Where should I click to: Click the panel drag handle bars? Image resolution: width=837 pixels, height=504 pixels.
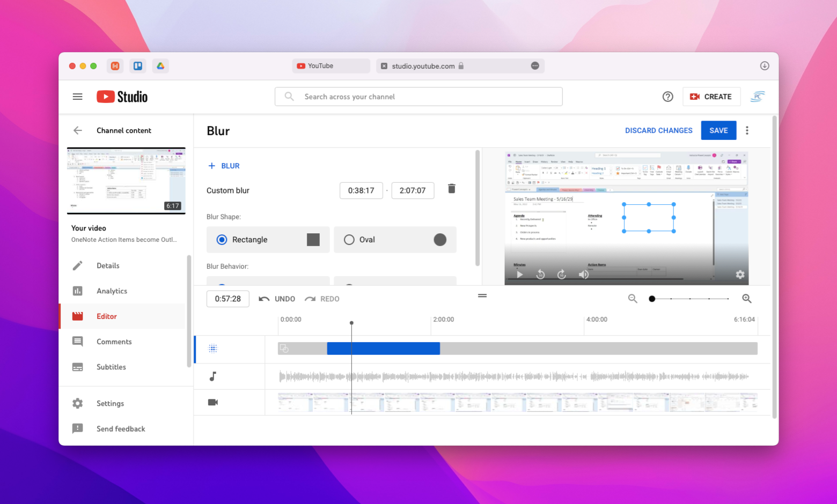[x=482, y=295]
